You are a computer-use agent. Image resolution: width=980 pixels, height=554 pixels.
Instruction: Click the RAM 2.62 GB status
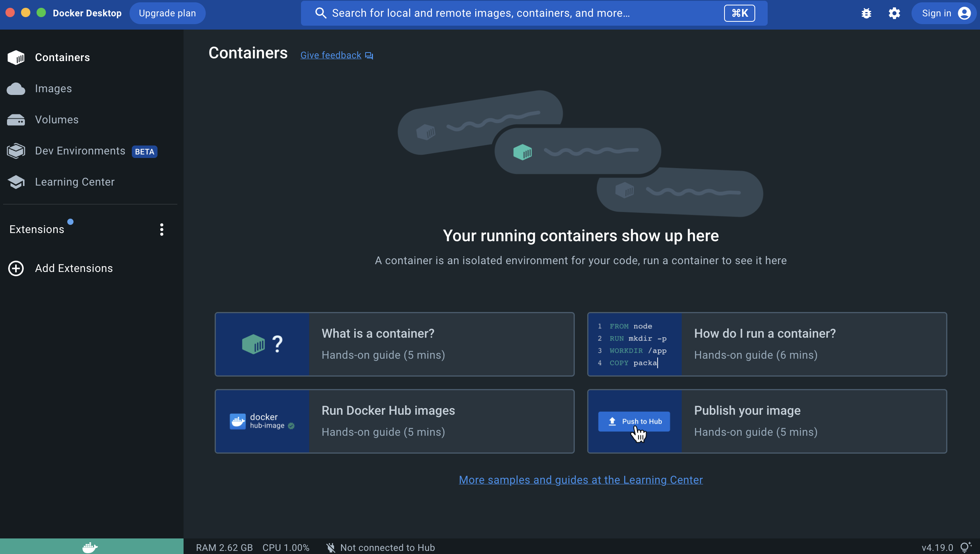224,548
